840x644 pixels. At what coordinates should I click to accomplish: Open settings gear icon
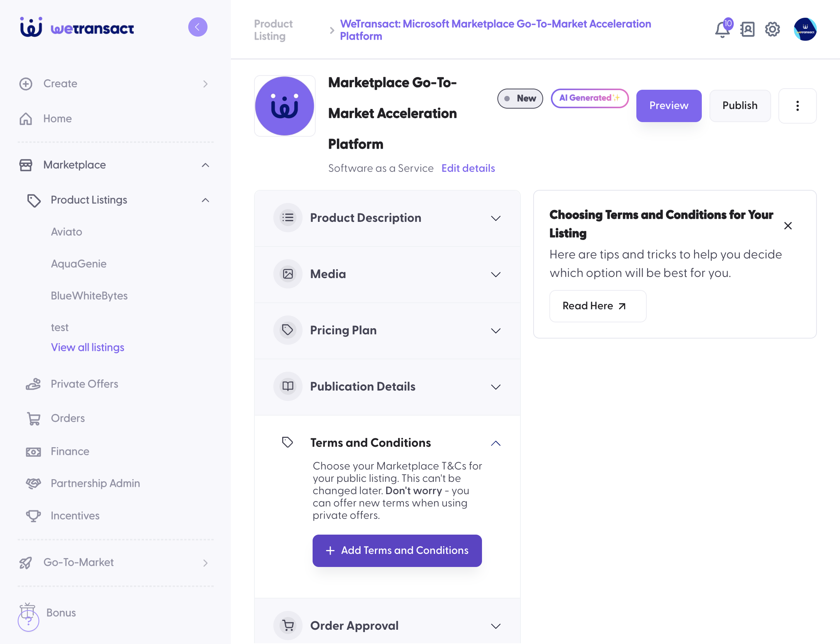pyautogui.click(x=772, y=29)
